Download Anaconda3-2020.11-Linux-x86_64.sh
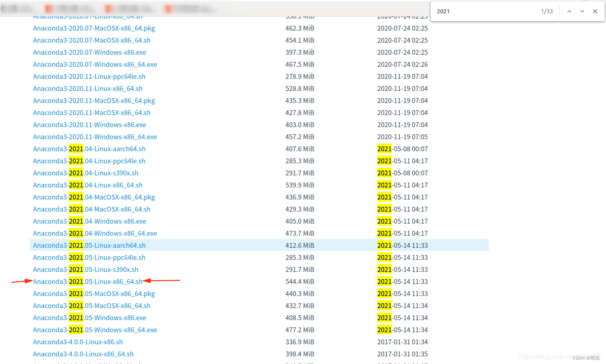This screenshot has width=606, height=364. pyautogui.click(x=88, y=88)
